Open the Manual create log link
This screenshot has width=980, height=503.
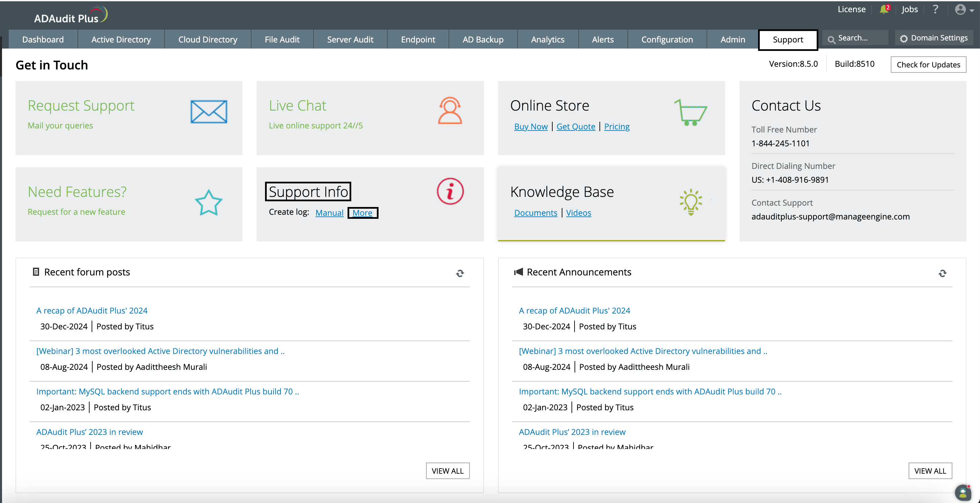click(x=329, y=213)
